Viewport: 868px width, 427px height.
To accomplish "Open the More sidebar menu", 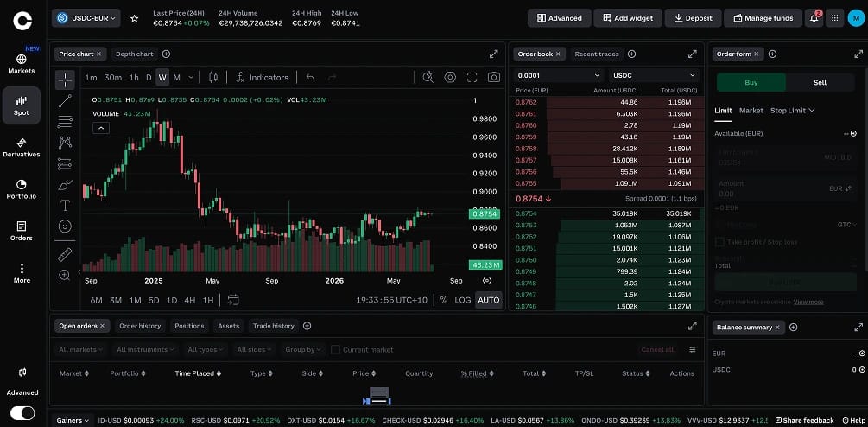I will [22, 274].
